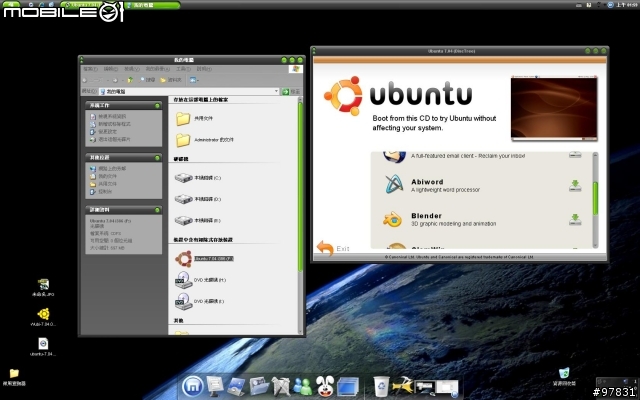Click the computer monitor icon in the dock
The width and height of the screenshot is (640, 400).
point(215,386)
